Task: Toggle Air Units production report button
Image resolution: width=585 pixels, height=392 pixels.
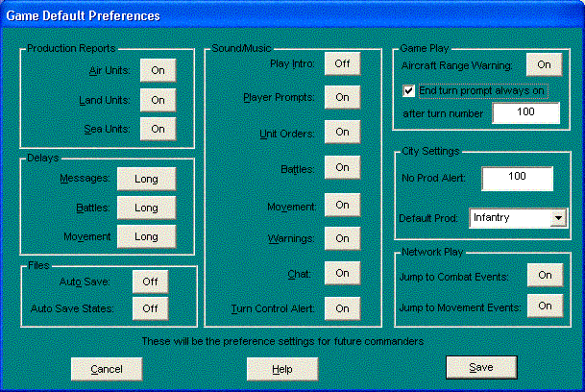Action: [x=158, y=70]
